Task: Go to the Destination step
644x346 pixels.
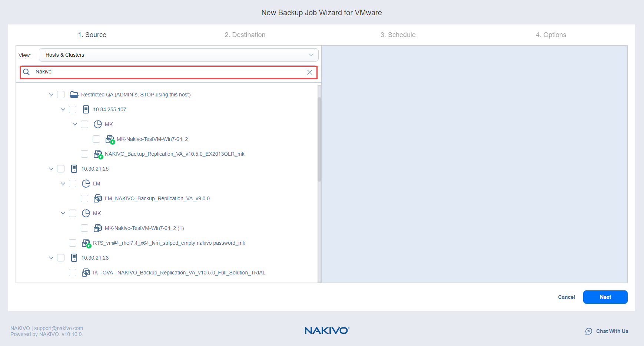Action: (x=245, y=35)
